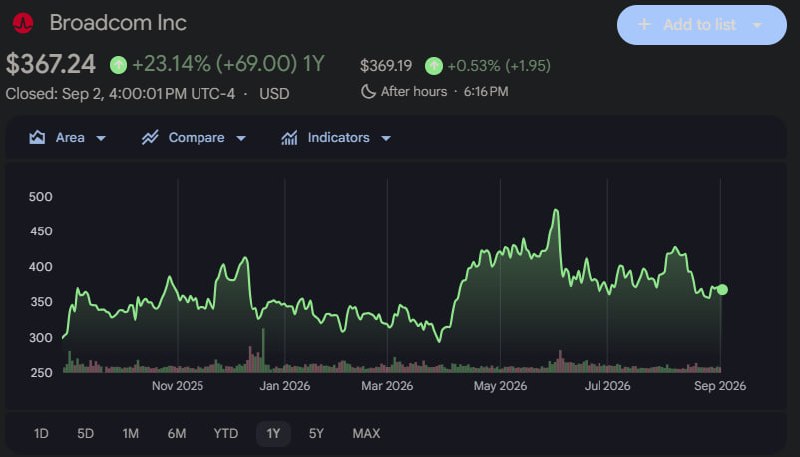The width and height of the screenshot is (800, 457).
Task: Click the green up-arrow beside +23.14%
Action: 118,65
